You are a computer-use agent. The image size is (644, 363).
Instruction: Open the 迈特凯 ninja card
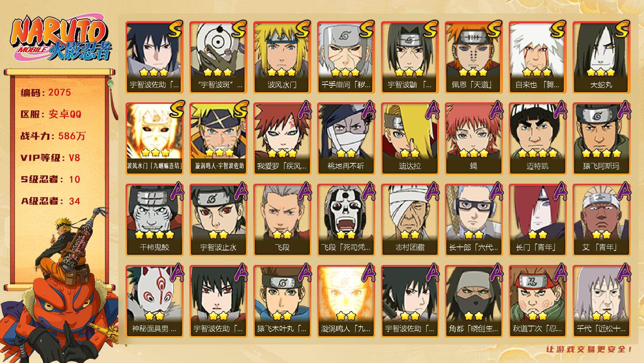pos(537,138)
